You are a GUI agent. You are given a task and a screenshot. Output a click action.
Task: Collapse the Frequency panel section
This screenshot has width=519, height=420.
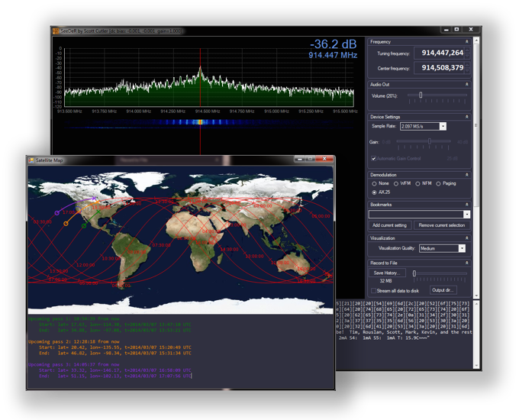(x=467, y=42)
